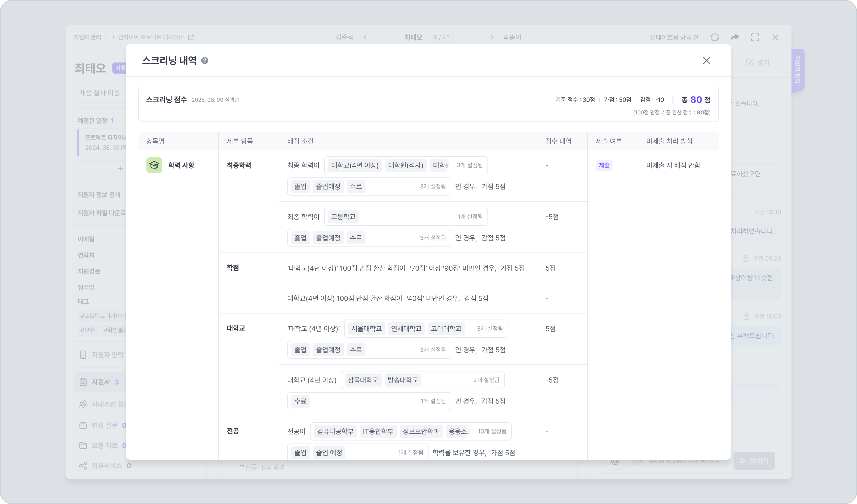Go to previous applicant 김준식 arrow
The image size is (857, 504).
(x=365, y=37)
